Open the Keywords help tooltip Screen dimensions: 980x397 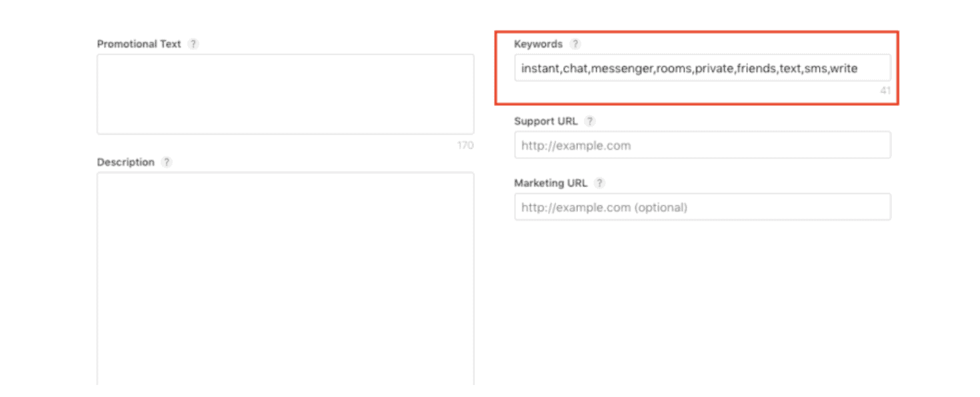pyautogui.click(x=575, y=43)
